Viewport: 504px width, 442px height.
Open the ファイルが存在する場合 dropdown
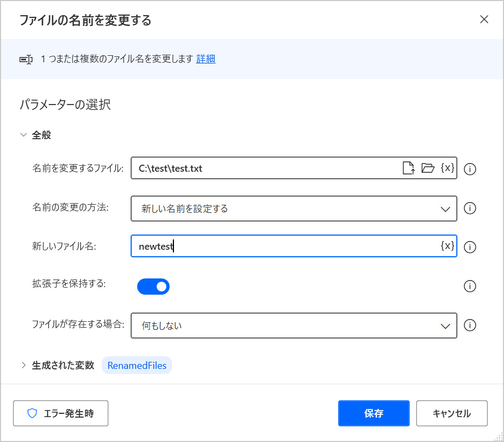coord(294,326)
